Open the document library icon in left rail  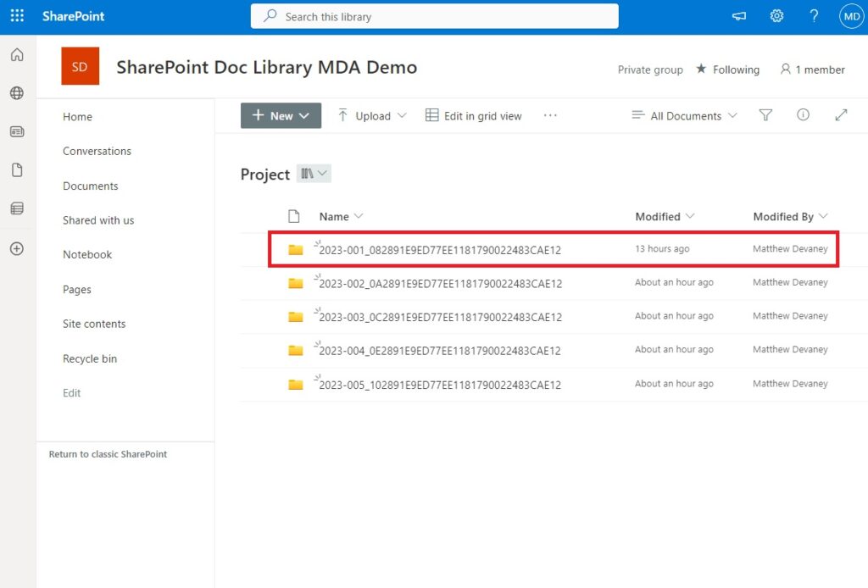click(17, 169)
